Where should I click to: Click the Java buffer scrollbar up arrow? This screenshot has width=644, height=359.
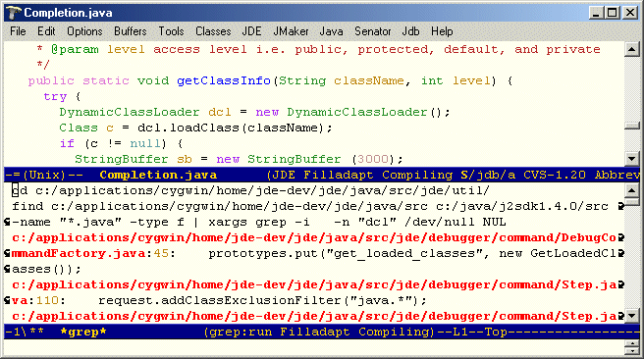[x=631, y=50]
